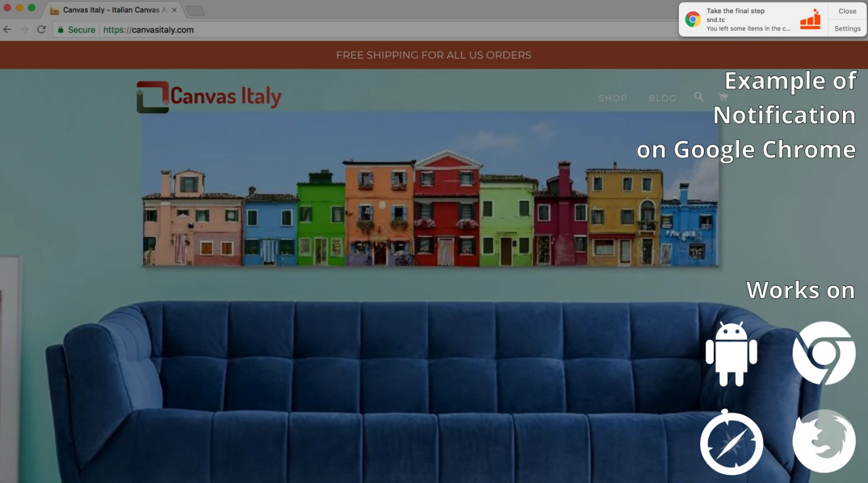The width and height of the screenshot is (868, 483).
Task: Click the Android robot icon
Action: point(731,354)
